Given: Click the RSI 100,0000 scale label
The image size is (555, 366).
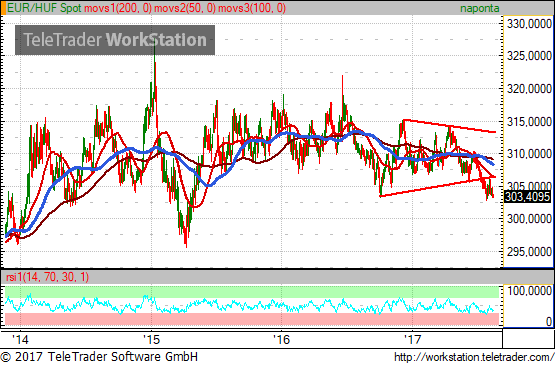Looking at the screenshot, I should (x=529, y=291).
